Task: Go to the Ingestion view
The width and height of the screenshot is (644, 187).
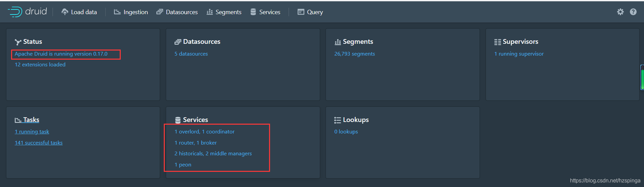Action: point(131,12)
